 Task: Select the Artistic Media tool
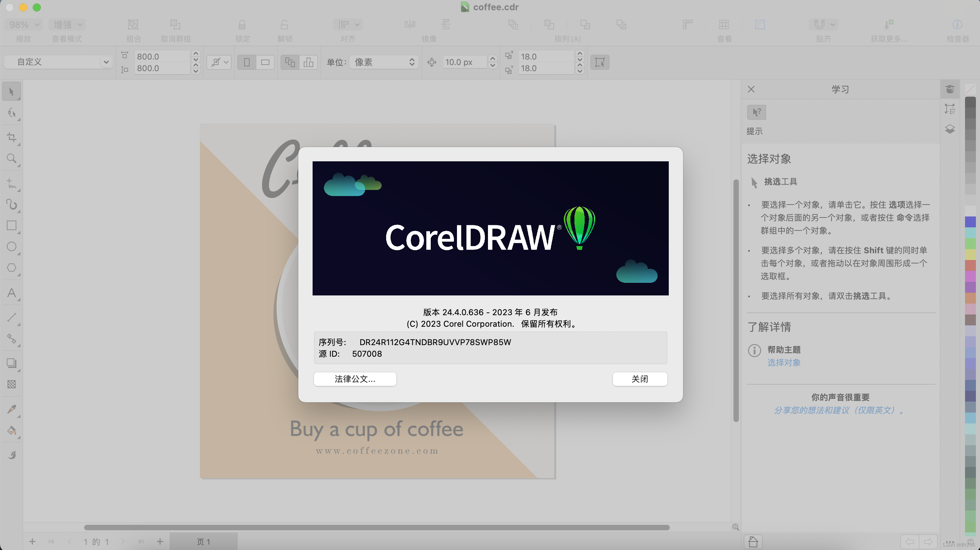click(12, 205)
